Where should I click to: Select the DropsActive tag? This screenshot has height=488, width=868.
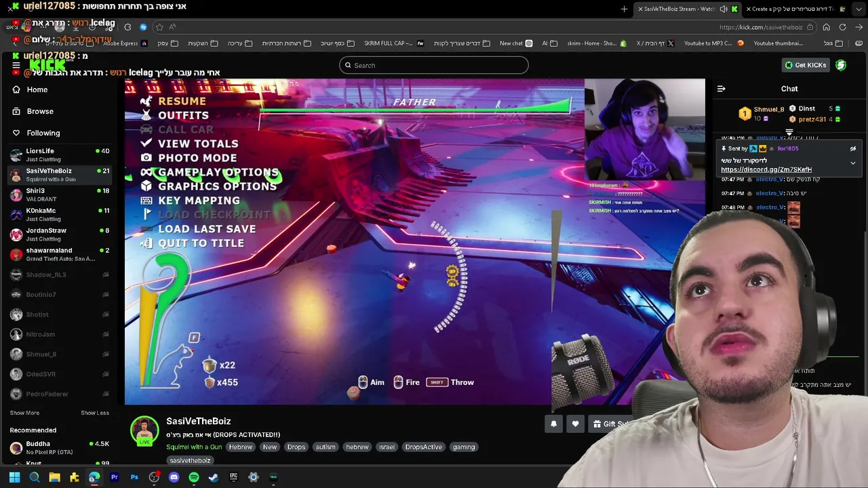pyautogui.click(x=423, y=447)
